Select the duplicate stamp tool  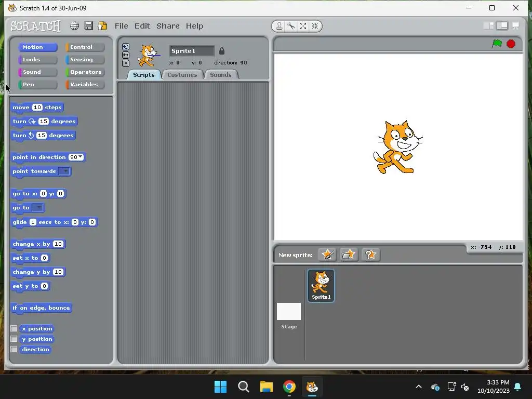(279, 26)
